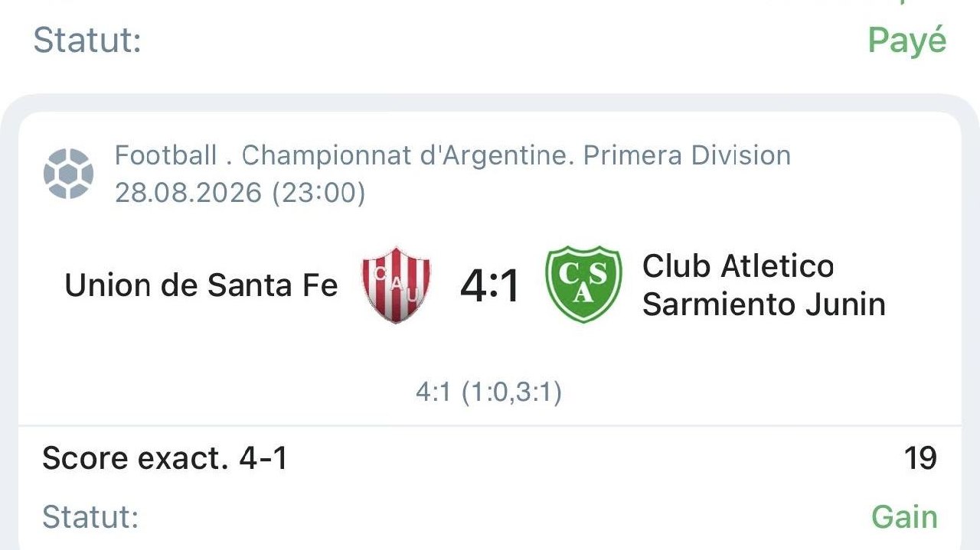The height and width of the screenshot is (550, 980).
Task: Click the football sport icon
Action: point(69,174)
